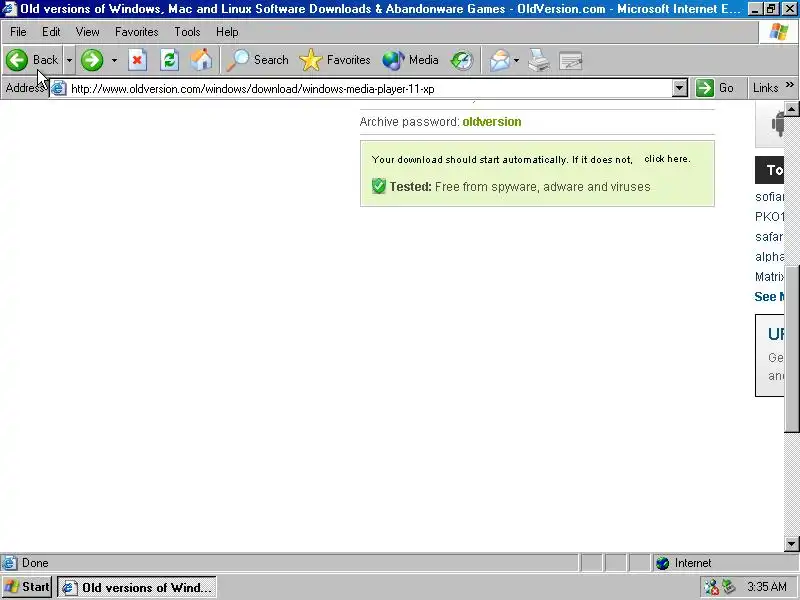
Task: Open the View menu
Action: pos(87,32)
